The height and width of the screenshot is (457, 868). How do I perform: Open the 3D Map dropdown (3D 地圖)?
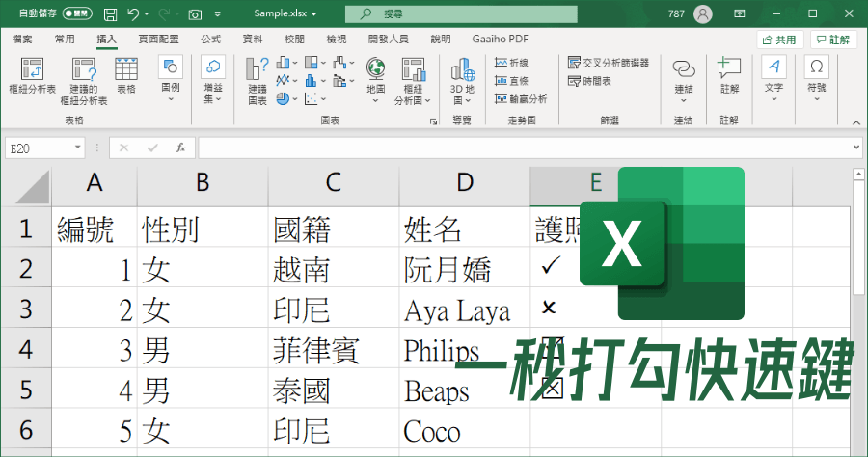(x=462, y=81)
